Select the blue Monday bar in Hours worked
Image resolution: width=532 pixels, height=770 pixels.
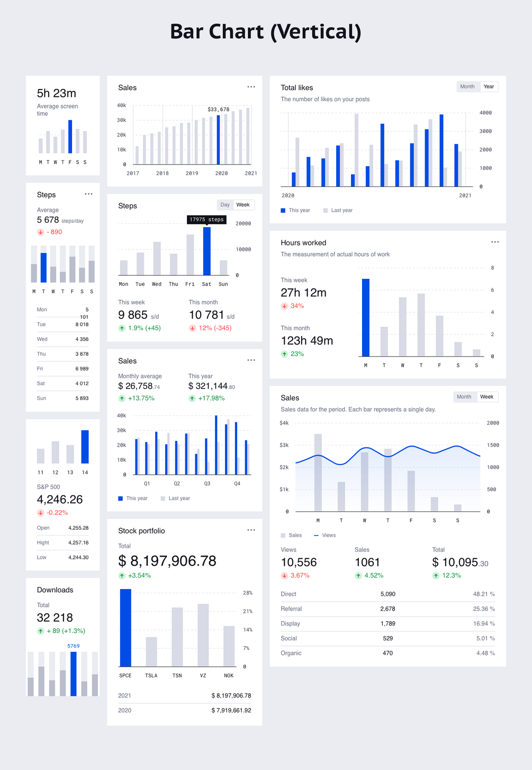point(366,318)
